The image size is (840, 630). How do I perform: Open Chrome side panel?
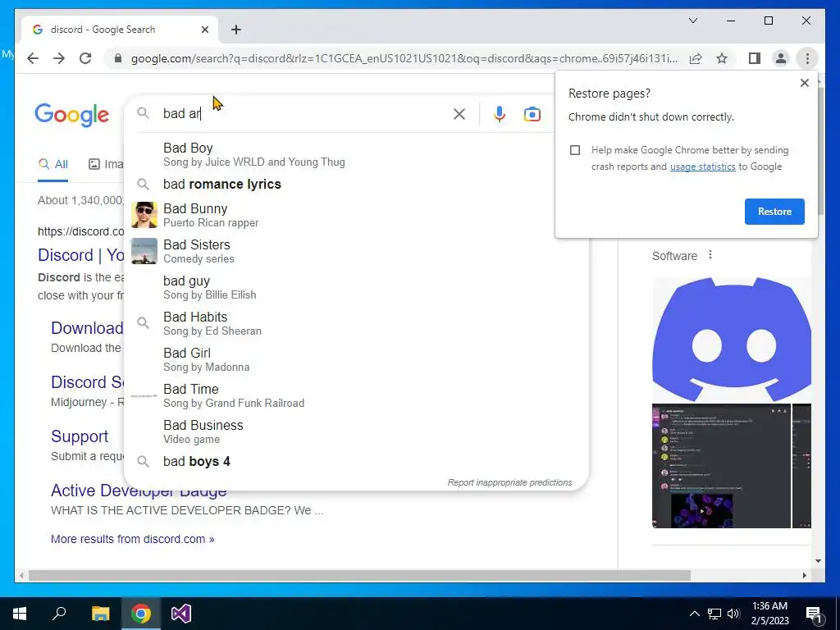click(x=755, y=58)
